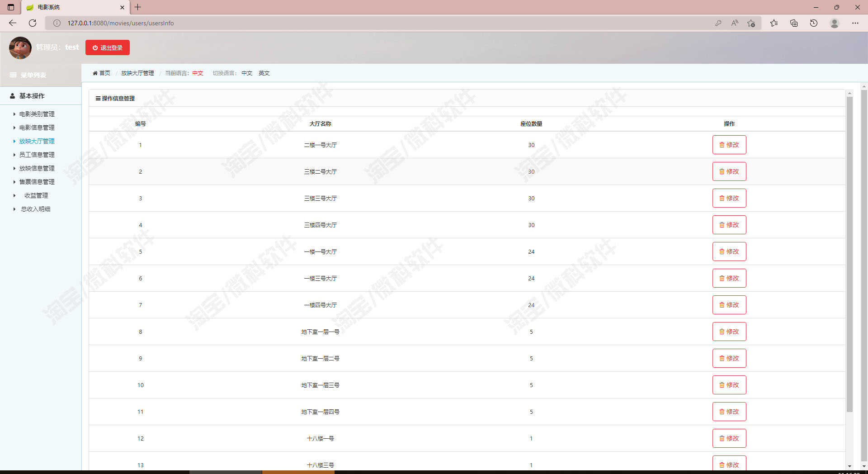Open 电影类别管理 menu item
Screen dimensions: 868x474
pos(37,114)
